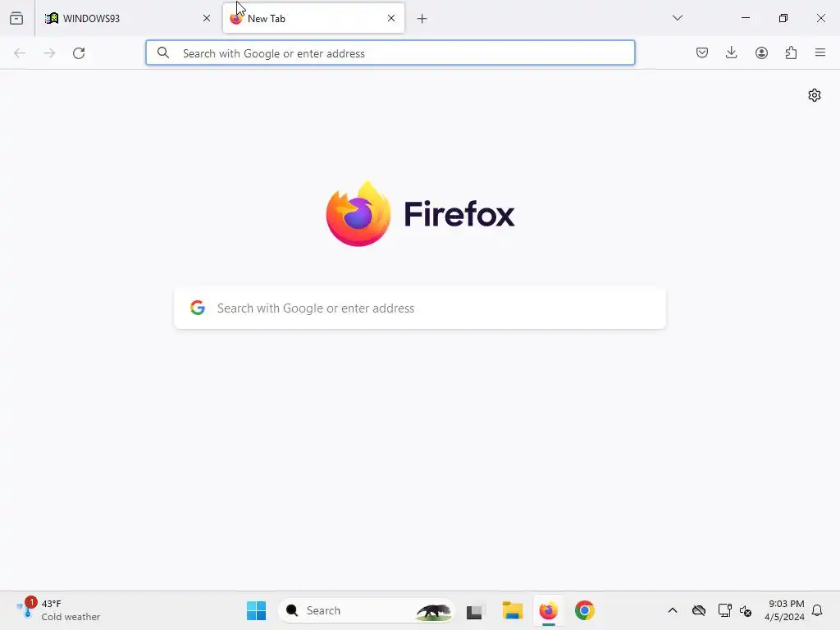Select the New Tab tab
840x630 pixels.
[x=313, y=18]
